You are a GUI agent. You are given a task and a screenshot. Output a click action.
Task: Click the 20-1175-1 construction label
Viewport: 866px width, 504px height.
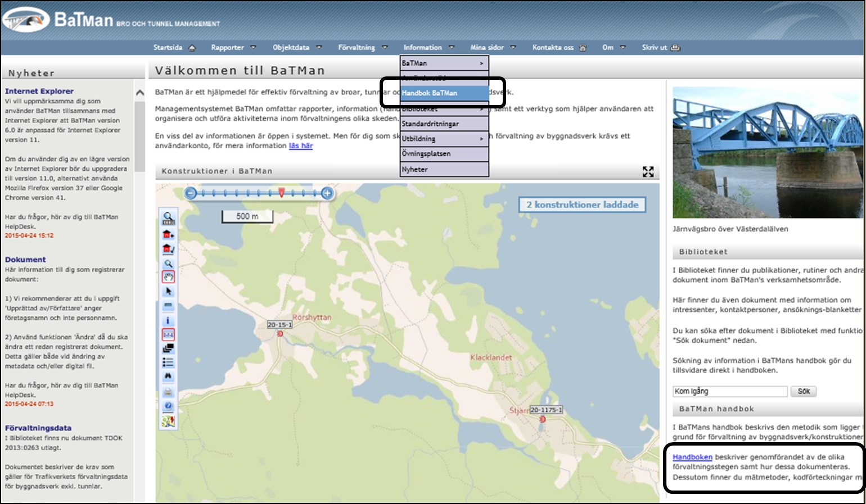coord(546,410)
